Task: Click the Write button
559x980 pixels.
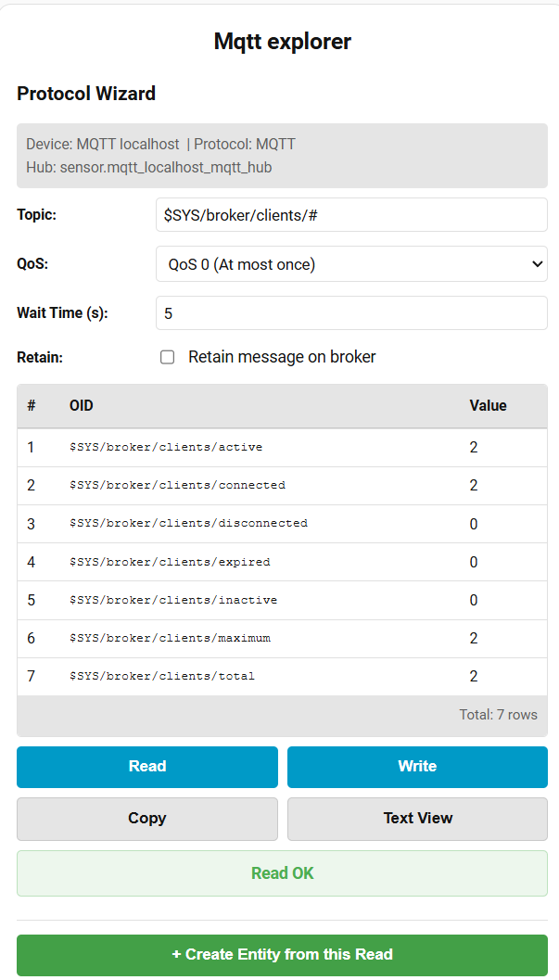Action: 416,767
